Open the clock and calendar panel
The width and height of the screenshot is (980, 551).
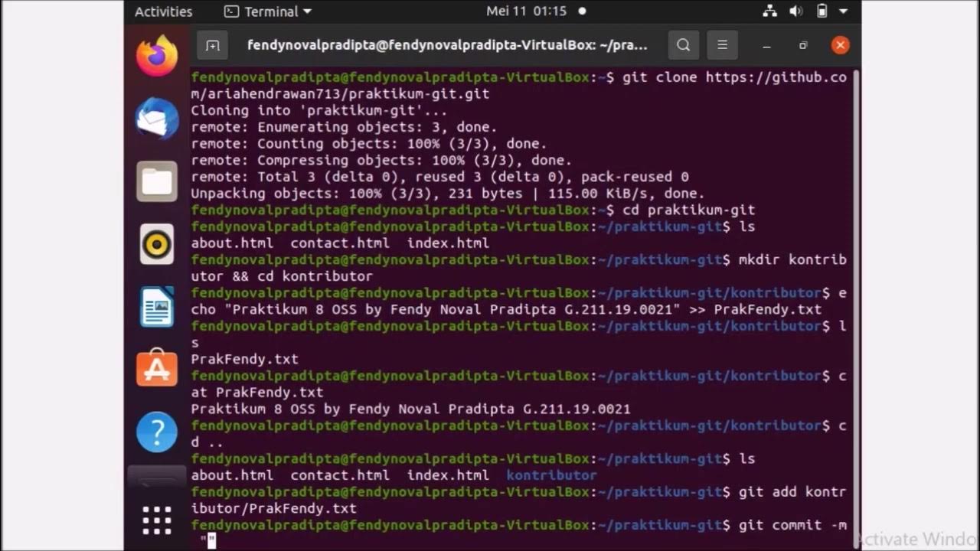pyautogui.click(x=527, y=11)
